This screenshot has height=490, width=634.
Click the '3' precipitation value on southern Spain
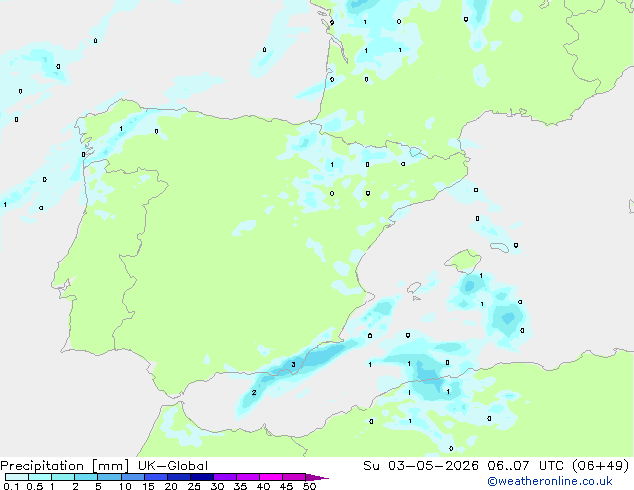click(294, 365)
